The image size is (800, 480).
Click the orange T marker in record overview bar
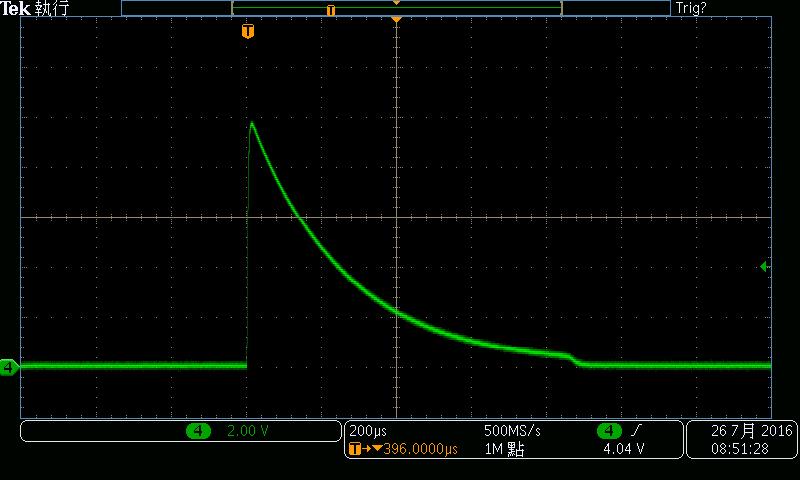331,10
